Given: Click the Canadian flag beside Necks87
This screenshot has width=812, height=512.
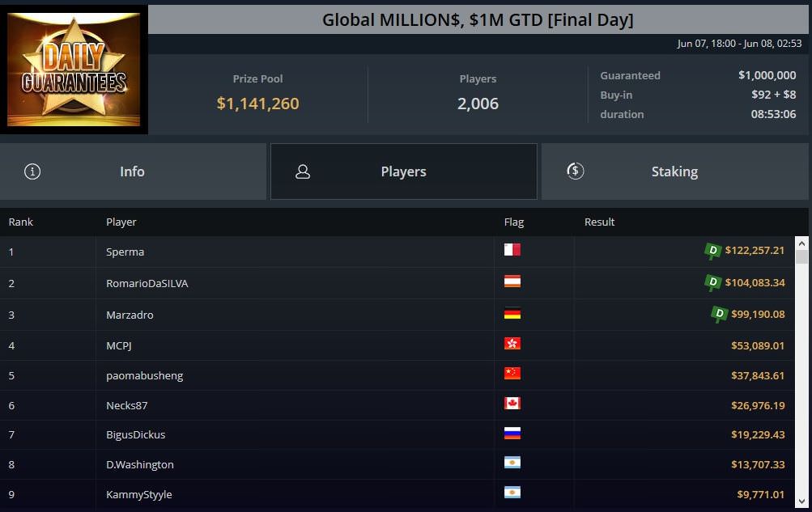Looking at the screenshot, I should (x=512, y=403).
